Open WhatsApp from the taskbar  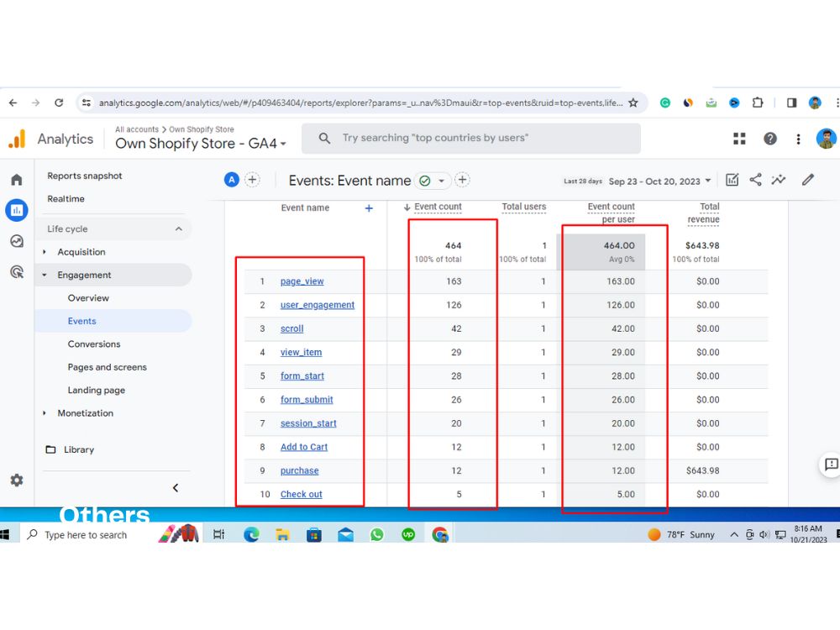tap(376, 534)
